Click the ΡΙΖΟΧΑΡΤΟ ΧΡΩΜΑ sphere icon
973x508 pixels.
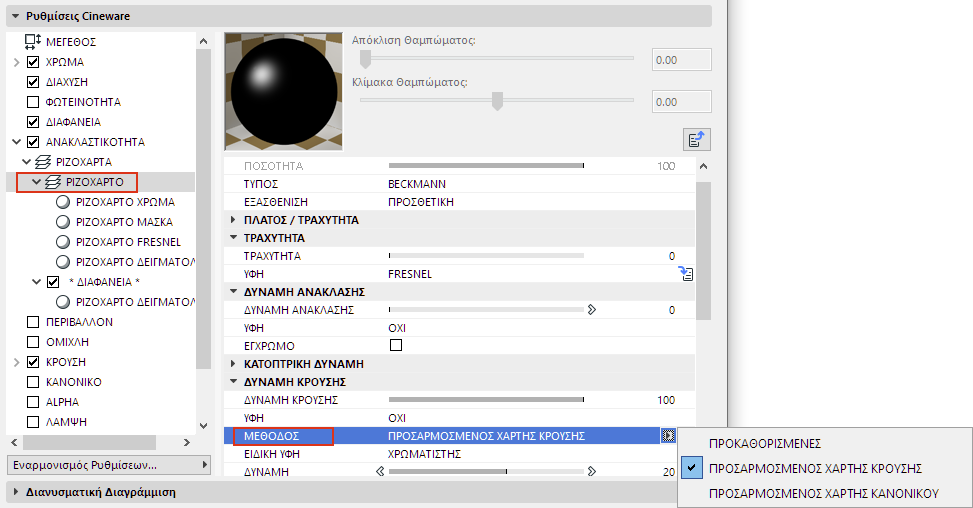(x=63, y=202)
